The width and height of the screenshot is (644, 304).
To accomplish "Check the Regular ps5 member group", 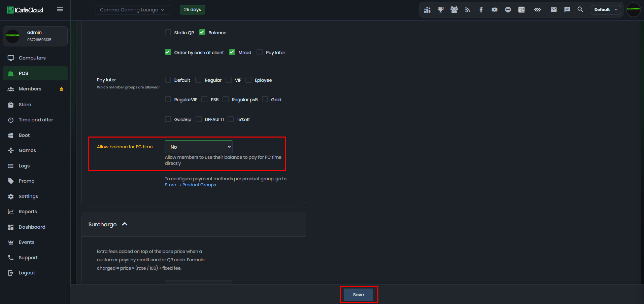I will 226,99.
